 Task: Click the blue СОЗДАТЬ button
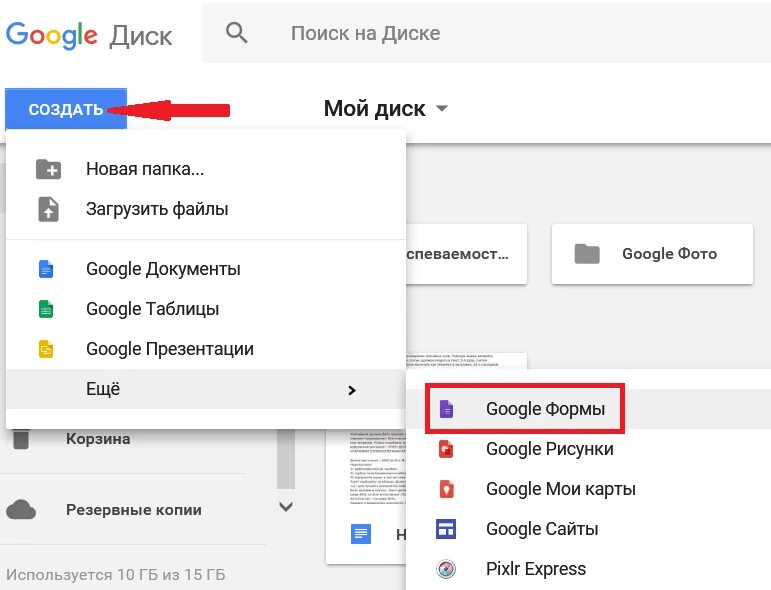[66, 109]
